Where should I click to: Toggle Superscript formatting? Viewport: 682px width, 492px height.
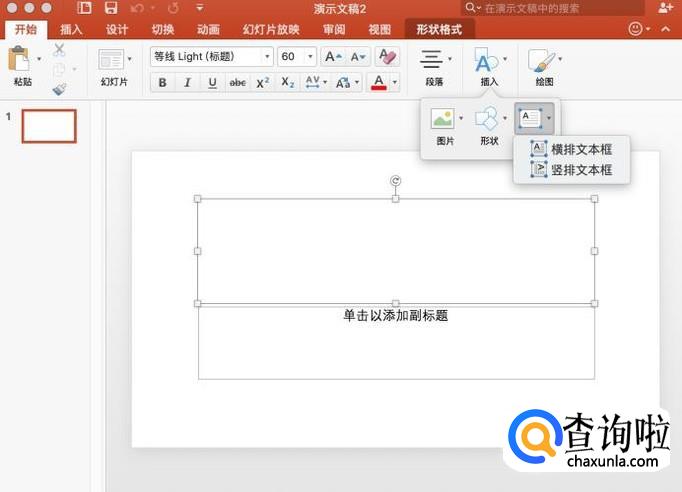263,82
